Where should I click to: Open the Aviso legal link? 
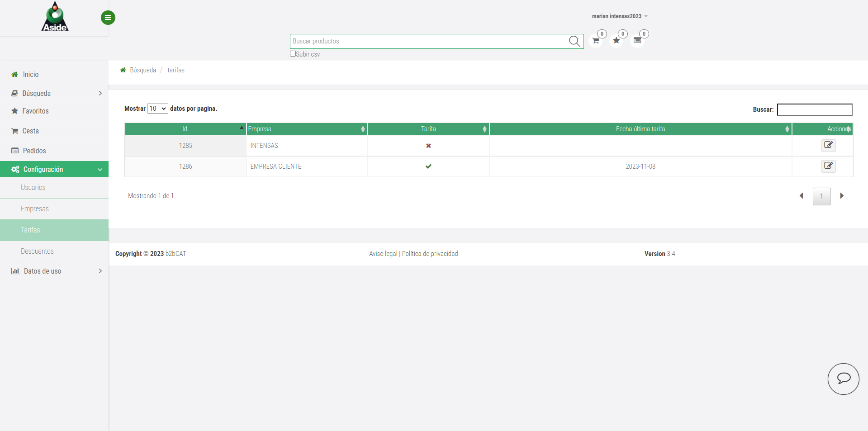pyautogui.click(x=383, y=254)
